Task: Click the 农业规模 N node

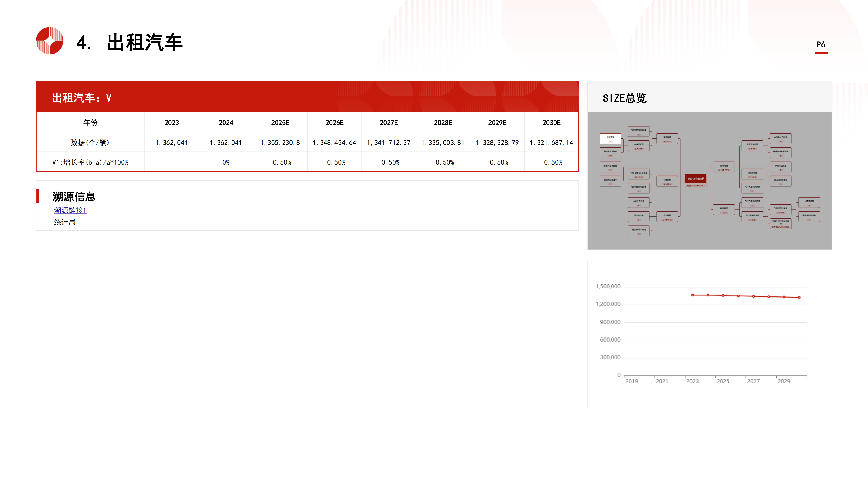Action: [667, 182]
